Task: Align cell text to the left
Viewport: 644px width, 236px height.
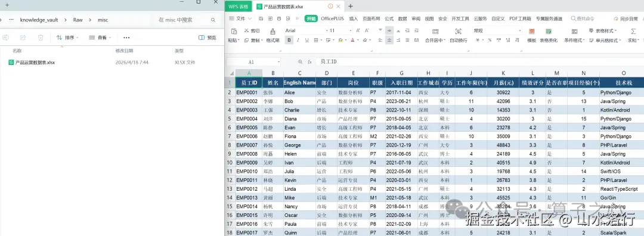Action: click(380, 40)
